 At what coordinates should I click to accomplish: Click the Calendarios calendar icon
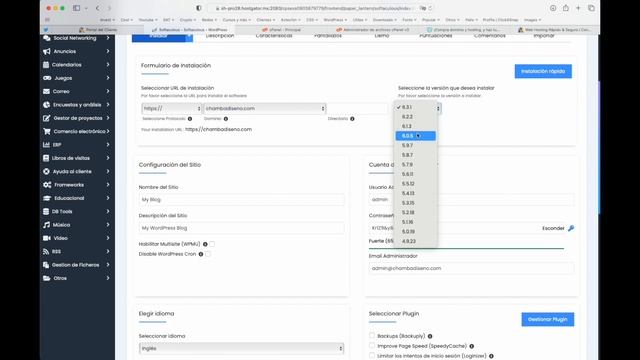[x=46, y=64]
